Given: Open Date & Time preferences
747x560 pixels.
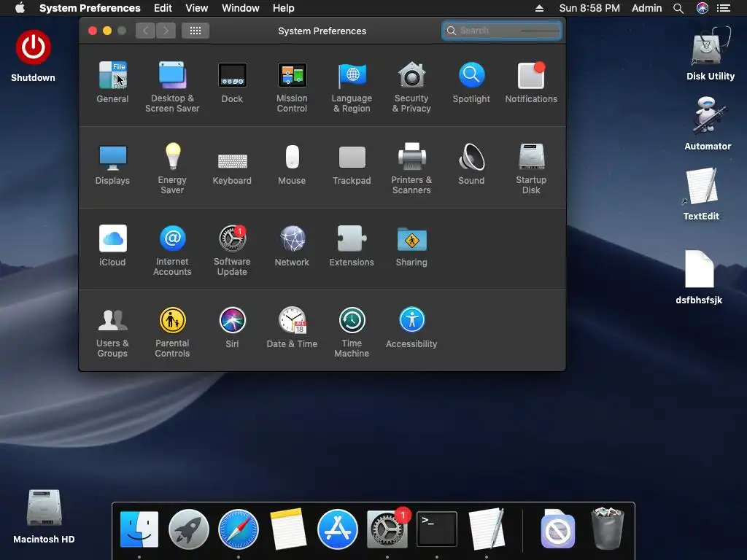Looking at the screenshot, I should click(292, 327).
